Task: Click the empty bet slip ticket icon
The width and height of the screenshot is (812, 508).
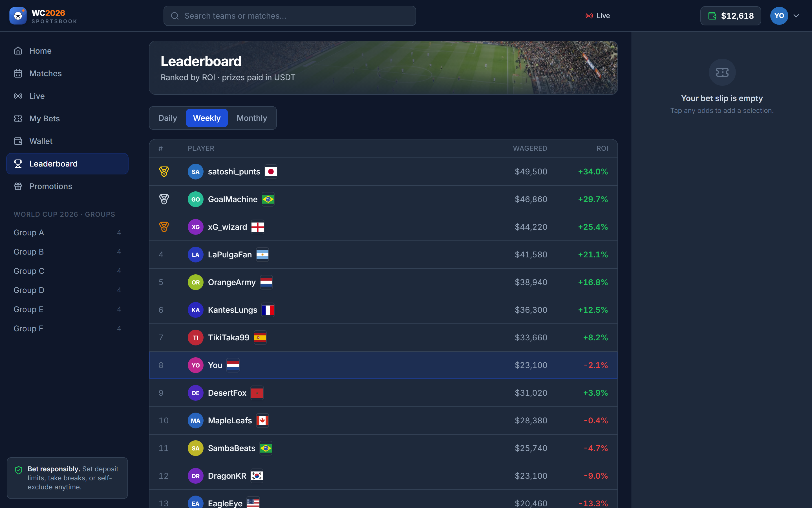Action: point(722,72)
